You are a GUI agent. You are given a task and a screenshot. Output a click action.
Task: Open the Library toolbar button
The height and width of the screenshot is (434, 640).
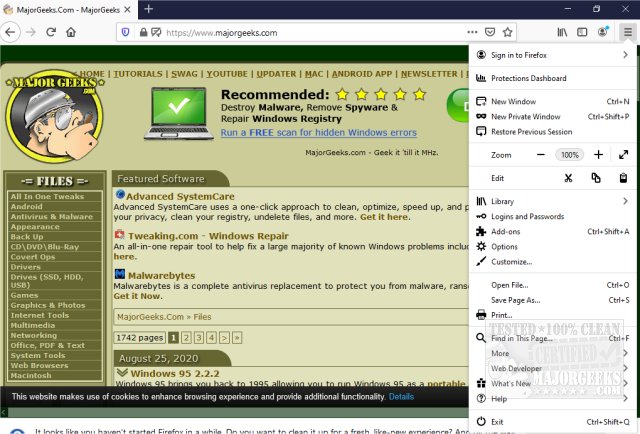(x=562, y=32)
